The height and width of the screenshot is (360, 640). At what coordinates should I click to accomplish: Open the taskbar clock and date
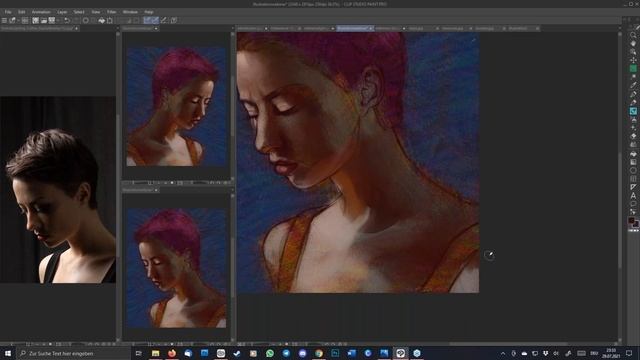[611, 353]
